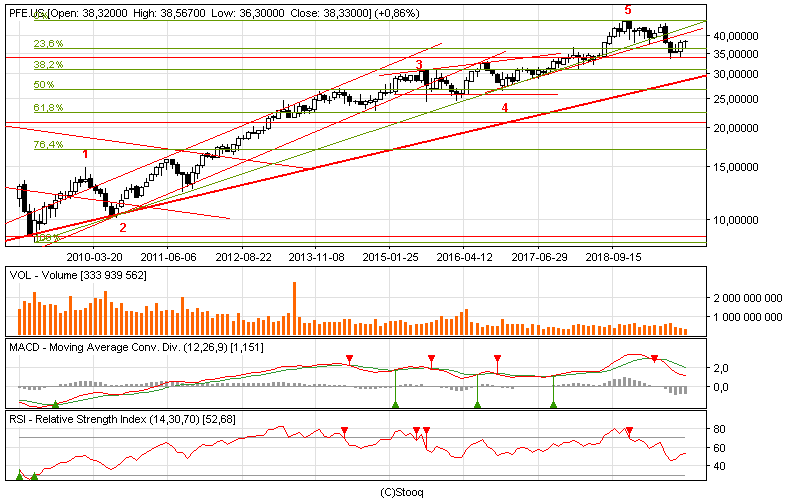The height and width of the screenshot is (500, 800).
Task: Select the 50% Fibonacci level label
Action: pos(44,85)
